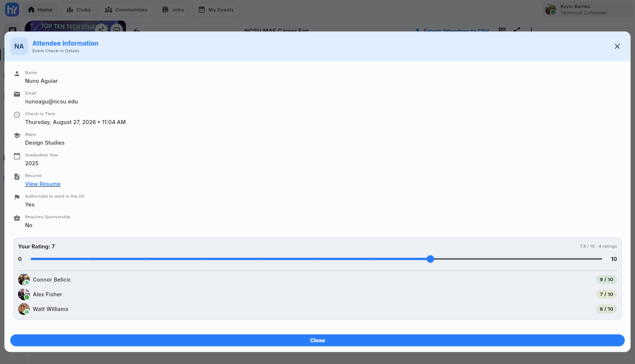The width and height of the screenshot is (635, 364).
Task: Click the email nunoagu@ncsu.edu
Action: tap(52, 102)
